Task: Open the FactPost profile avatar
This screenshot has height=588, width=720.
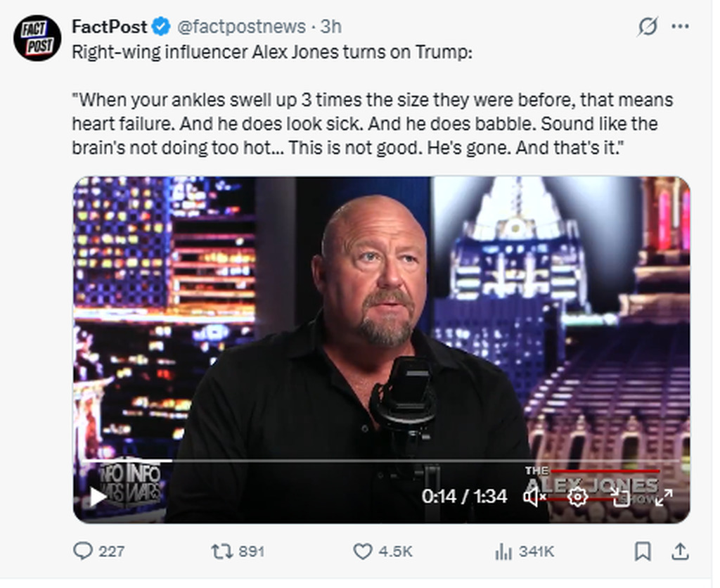Action: [x=37, y=37]
